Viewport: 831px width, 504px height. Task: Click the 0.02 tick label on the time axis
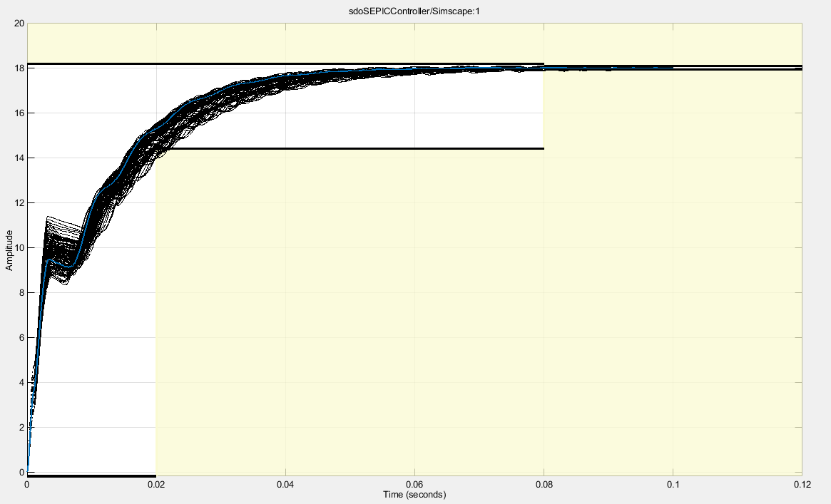pos(156,485)
